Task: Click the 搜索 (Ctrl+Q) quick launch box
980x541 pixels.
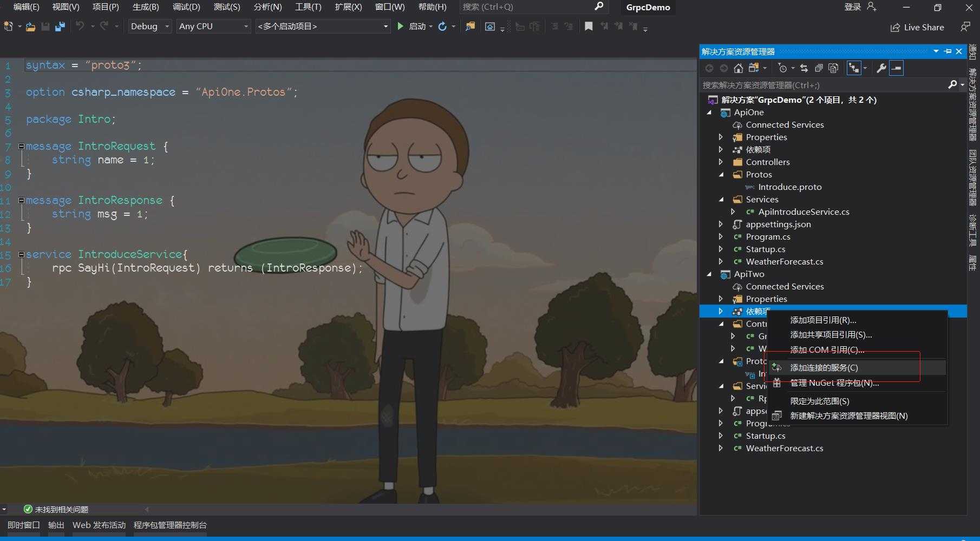Action: coord(533,7)
